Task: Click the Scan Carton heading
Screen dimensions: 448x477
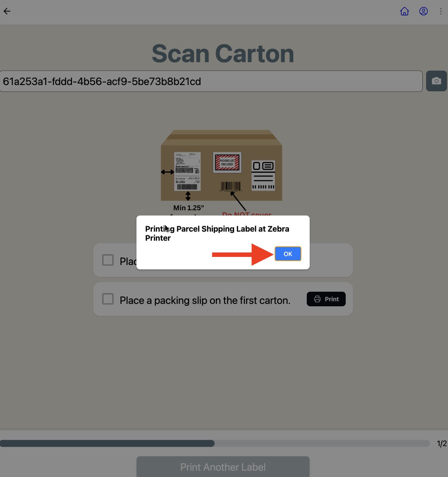Action: point(223,54)
